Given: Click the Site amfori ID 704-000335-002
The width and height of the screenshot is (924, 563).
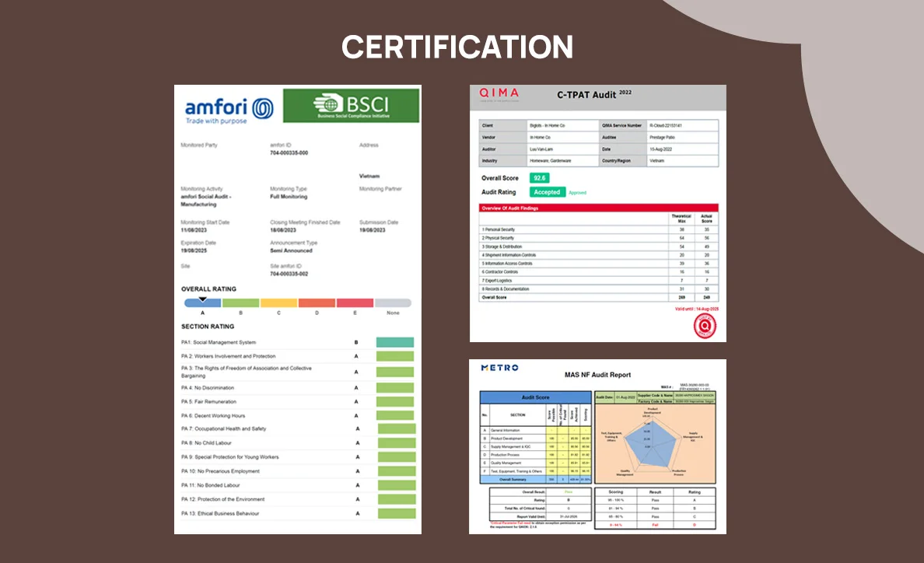Looking at the screenshot, I should pyautogui.click(x=289, y=274).
